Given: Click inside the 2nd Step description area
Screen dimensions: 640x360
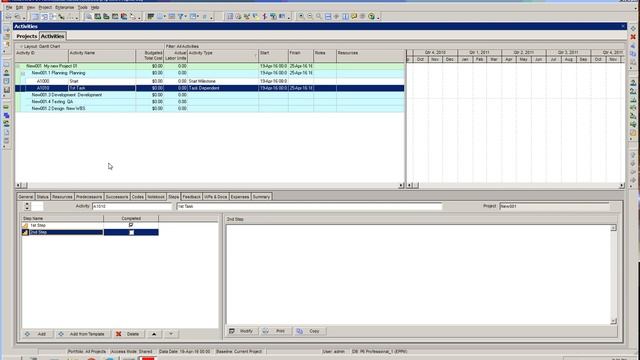Looking at the screenshot, I should point(418,274).
